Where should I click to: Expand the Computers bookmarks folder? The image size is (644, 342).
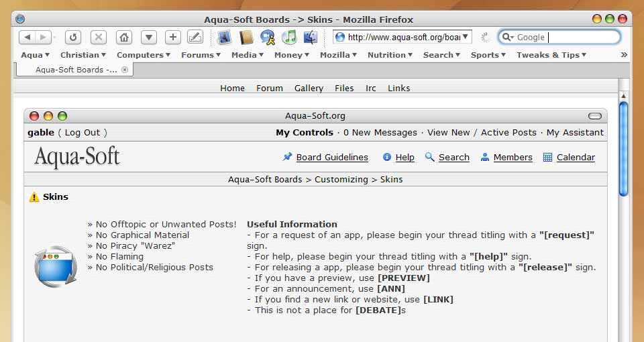[x=144, y=55]
